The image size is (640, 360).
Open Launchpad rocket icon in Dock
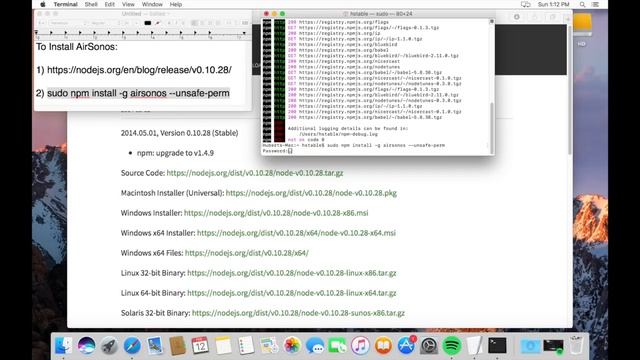click(109, 346)
